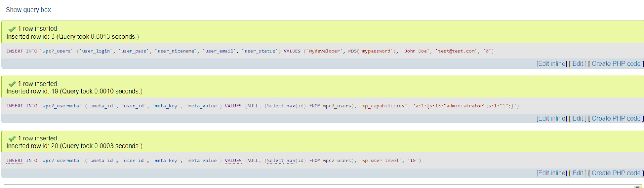The height and width of the screenshot is (188, 644).
Task: Click max function in the wp_user_level query
Action: point(291,161)
